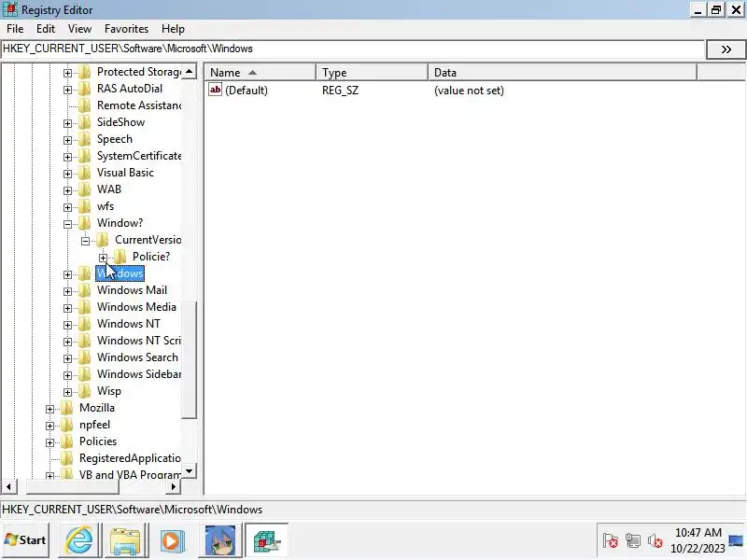Select the Policie? folder icon
Image resolution: width=747 pixels, height=560 pixels.
point(120,257)
